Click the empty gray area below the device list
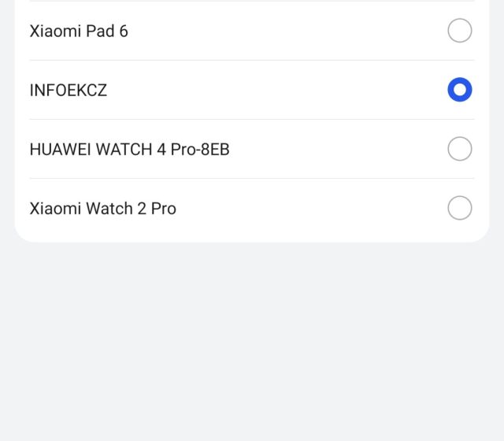The width and height of the screenshot is (504, 441). 252,339
